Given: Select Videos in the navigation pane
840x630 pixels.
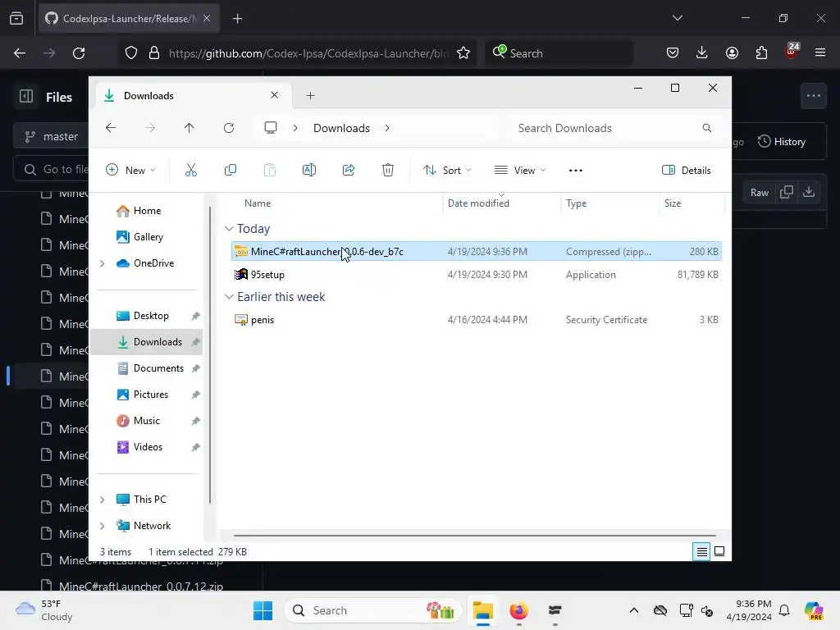Looking at the screenshot, I should tap(147, 447).
